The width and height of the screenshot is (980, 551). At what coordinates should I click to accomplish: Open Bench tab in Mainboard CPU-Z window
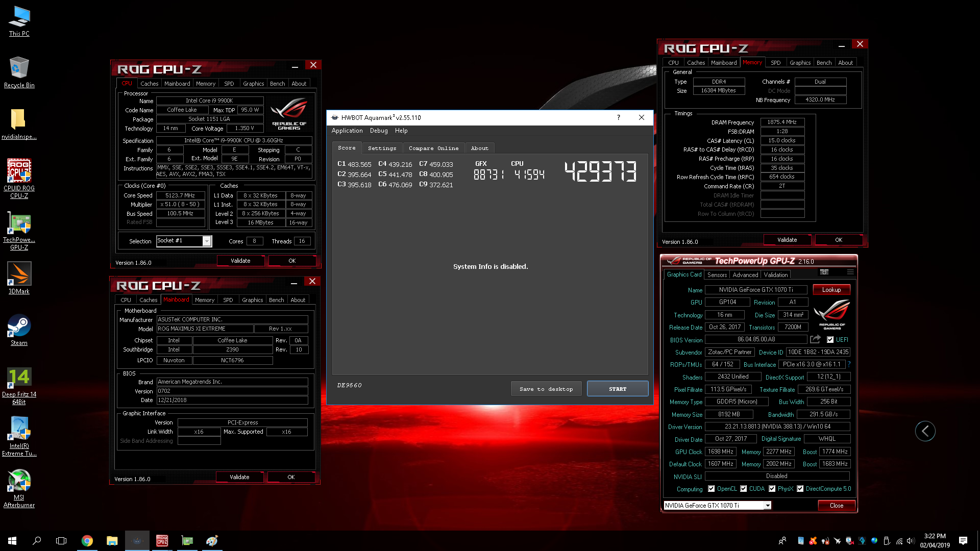coord(276,300)
